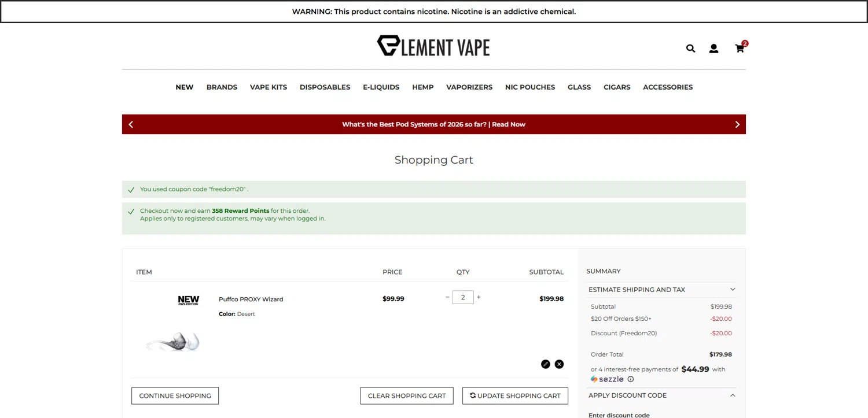The height and width of the screenshot is (418, 868).
Task: Click the Sezzle payment amount $44.99
Action: [x=695, y=369]
